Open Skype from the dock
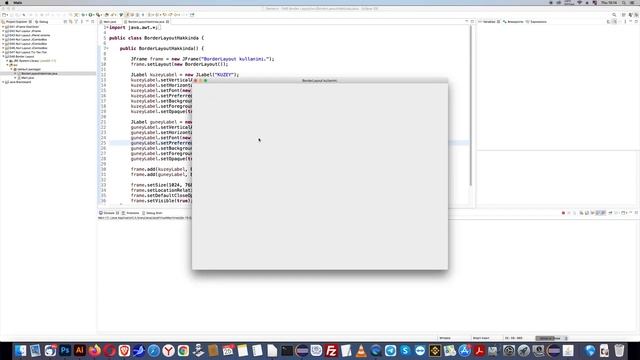The image size is (640, 360). 405,351
